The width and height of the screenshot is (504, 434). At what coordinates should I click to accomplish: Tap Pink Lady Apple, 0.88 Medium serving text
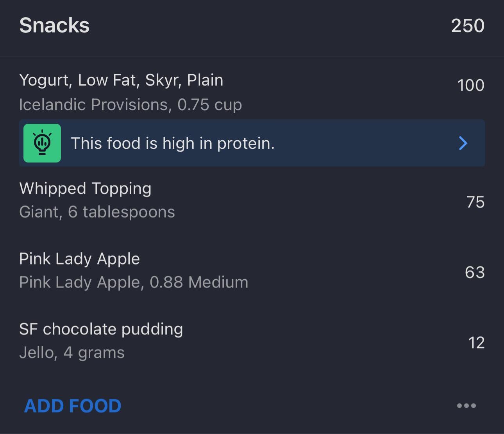(x=134, y=282)
